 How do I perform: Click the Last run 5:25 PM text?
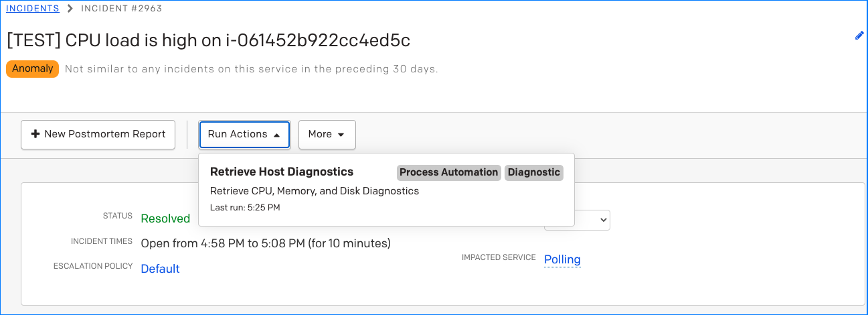click(x=245, y=208)
